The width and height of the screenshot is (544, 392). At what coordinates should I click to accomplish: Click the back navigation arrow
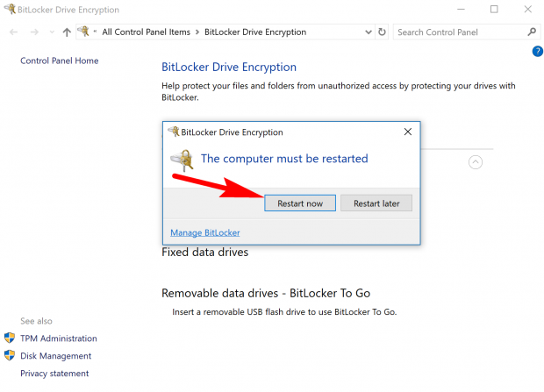pyautogui.click(x=14, y=32)
